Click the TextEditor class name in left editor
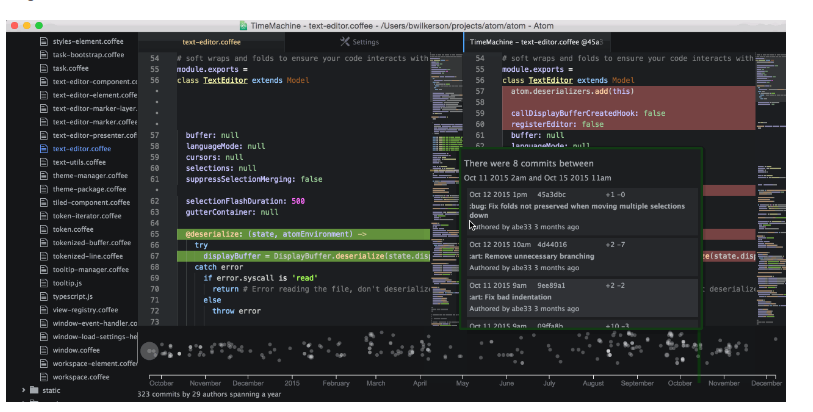 click(225, 80)
